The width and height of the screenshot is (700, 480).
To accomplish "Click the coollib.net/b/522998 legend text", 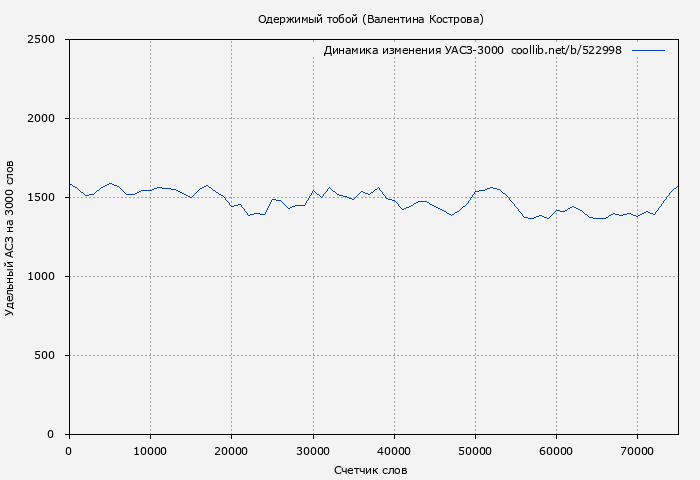I will point(566,50).
